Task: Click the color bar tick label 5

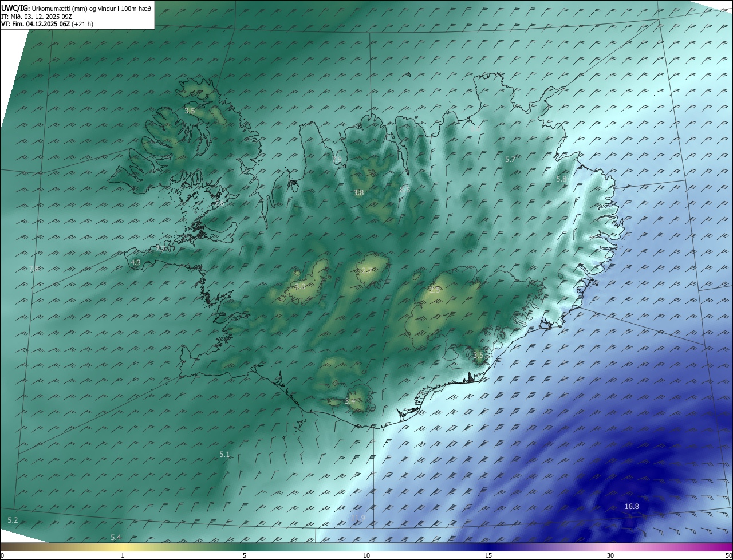Action: click(x=245, y=555)
